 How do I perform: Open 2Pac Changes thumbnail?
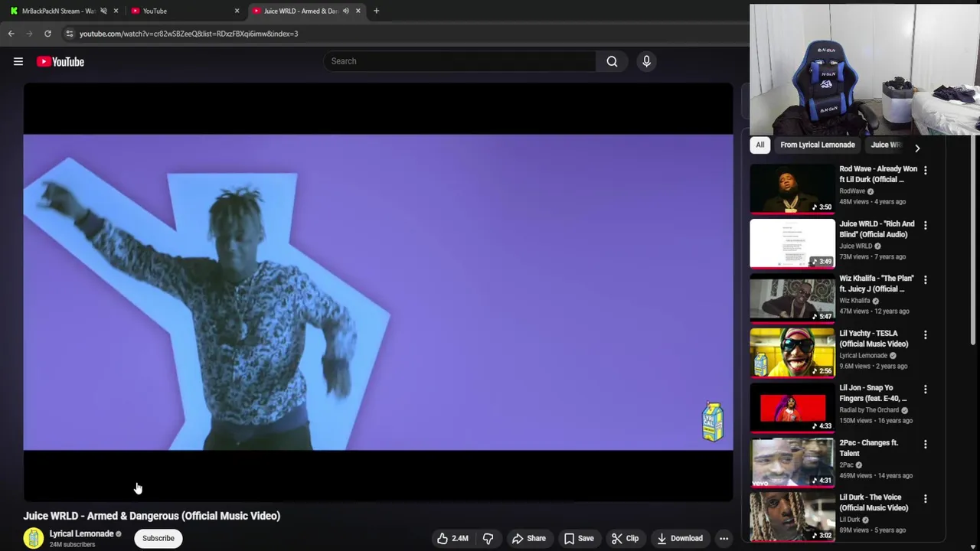(x=792, y=462)
